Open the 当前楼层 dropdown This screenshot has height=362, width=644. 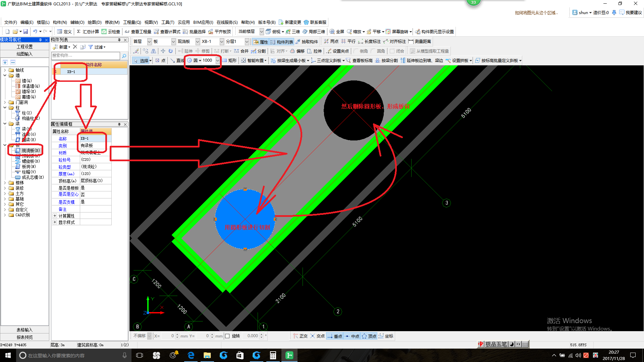pos(262,32)
